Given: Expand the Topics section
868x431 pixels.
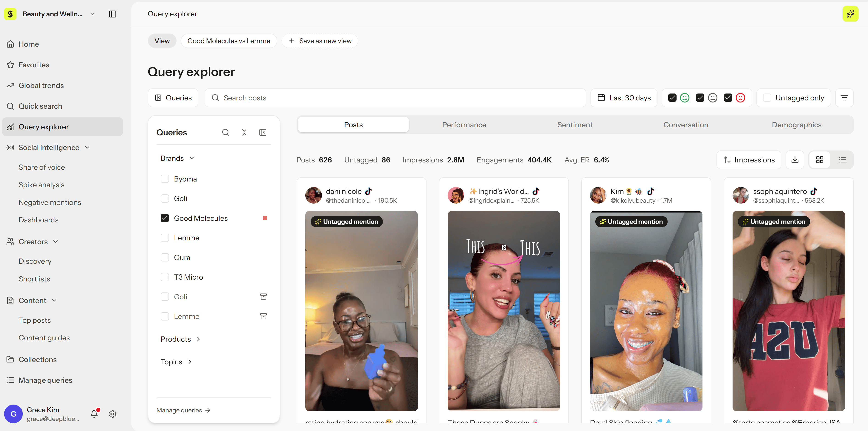Looking at the screenshot, I should pyautogui.click(x=176, y=362).
